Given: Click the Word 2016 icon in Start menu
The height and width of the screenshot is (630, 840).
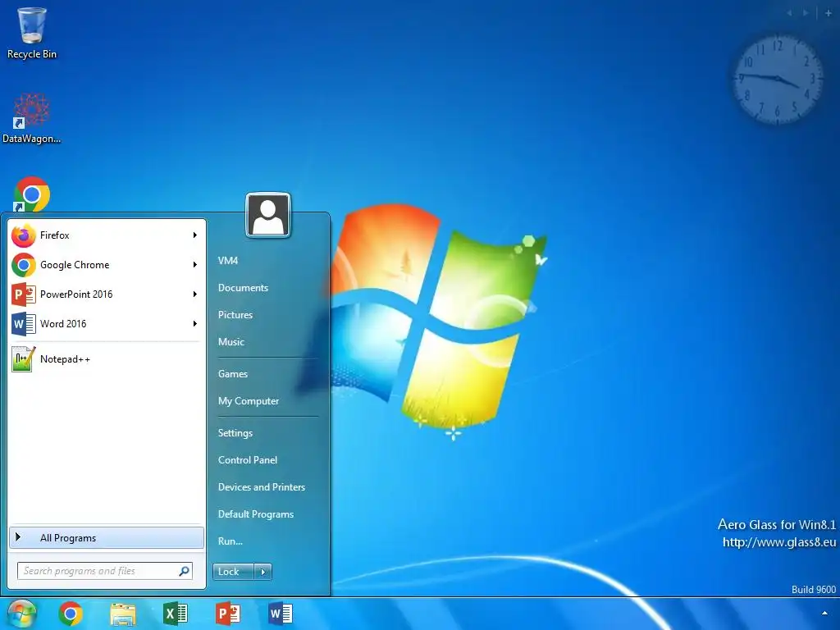Looking at the screenshot, I should [x=23, y=323].
